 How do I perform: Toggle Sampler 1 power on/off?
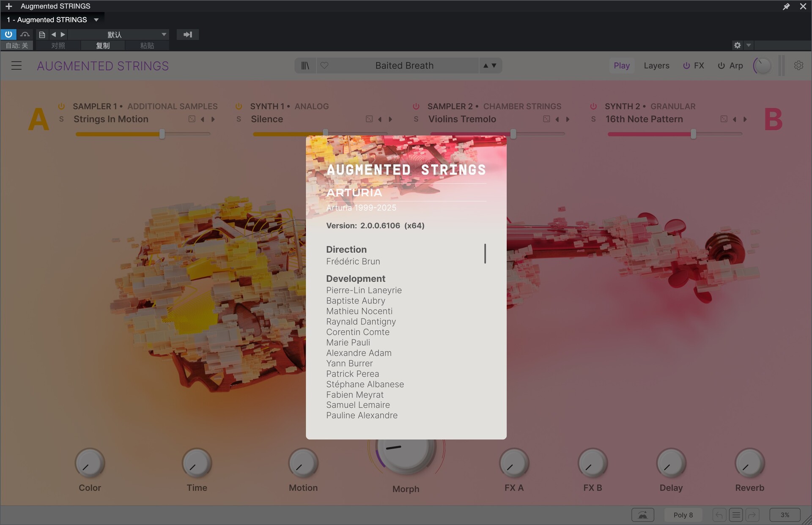(x=61, y=107)
